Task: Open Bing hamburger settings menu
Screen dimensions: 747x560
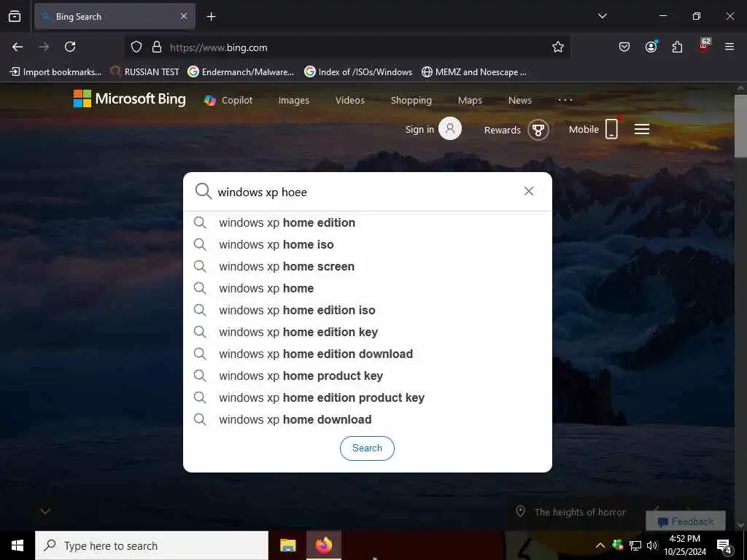Action: 642,129
